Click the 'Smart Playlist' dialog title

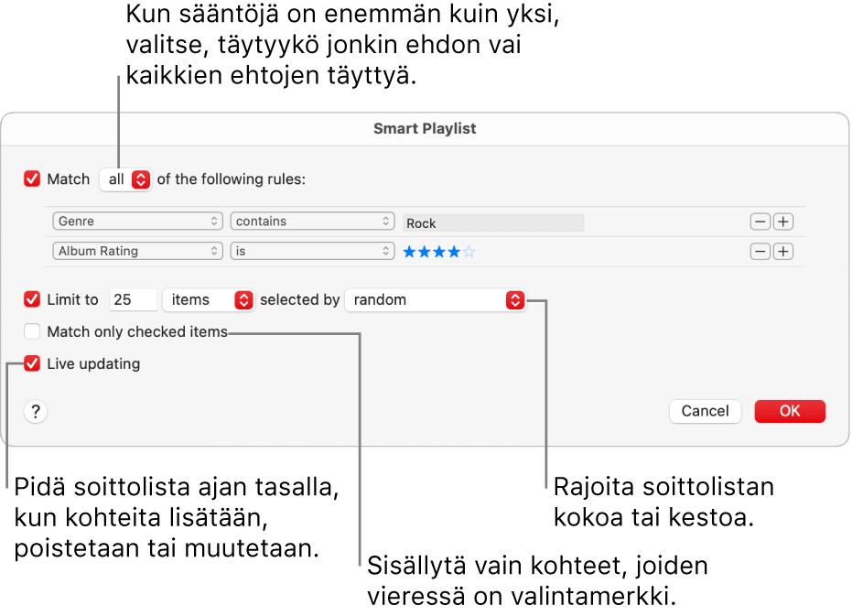click(425, 128)
